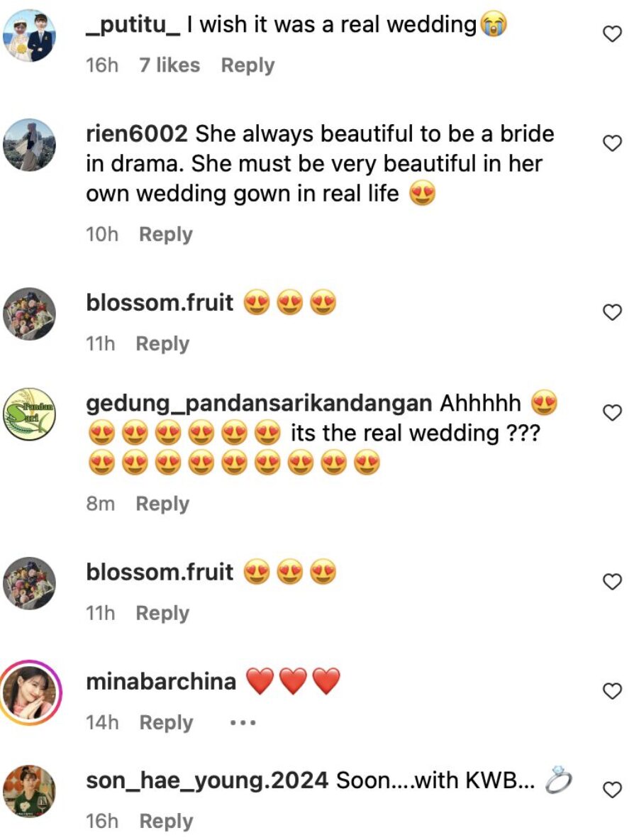Heart the gedung_pandansarikandangan comment
Screen dimensions: 634x840
[611, 411]
